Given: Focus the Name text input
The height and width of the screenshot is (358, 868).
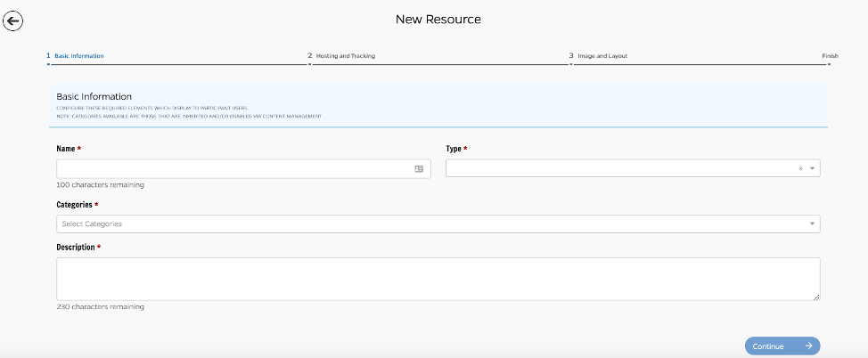Looking at the screenshot, I should tap(232, 168).
